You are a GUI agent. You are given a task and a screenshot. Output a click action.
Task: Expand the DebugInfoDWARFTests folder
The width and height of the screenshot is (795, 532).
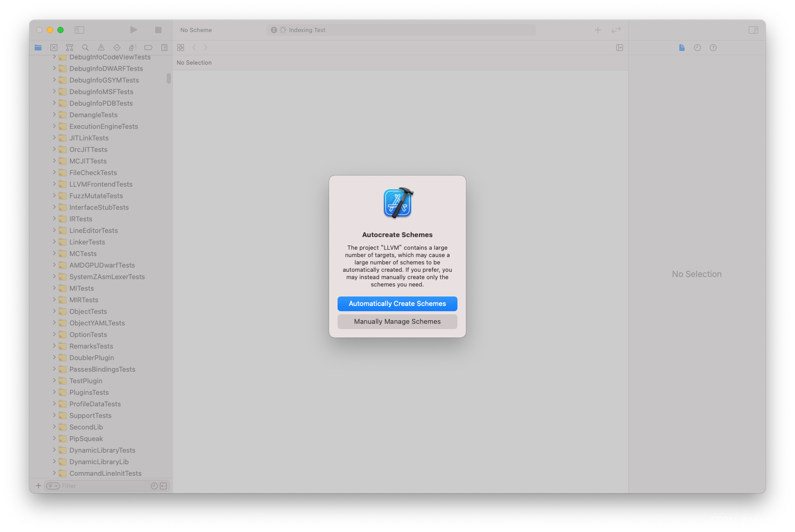(54, 68)
